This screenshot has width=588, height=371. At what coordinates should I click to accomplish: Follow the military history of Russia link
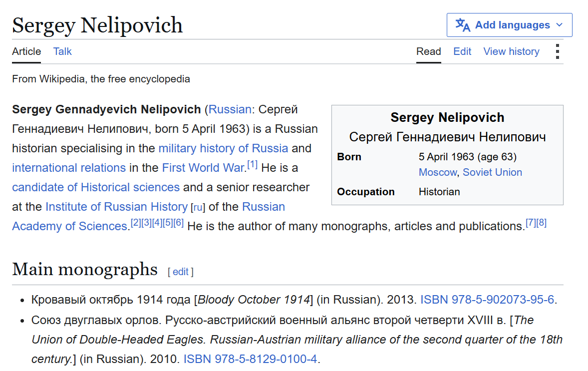tap(223, 148)
